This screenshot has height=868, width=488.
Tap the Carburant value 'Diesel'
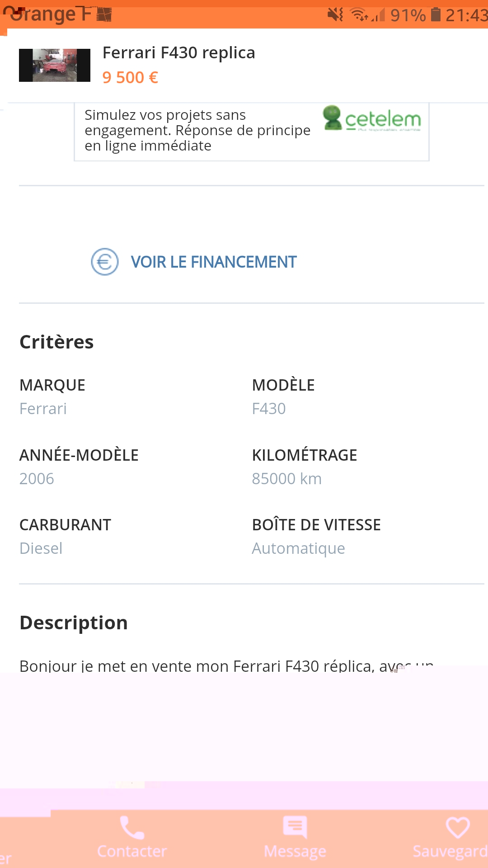click(x=41, y=548)
